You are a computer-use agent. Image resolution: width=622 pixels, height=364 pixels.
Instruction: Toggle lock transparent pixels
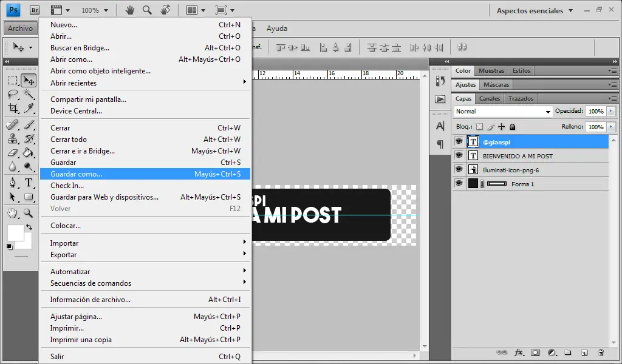480,127
